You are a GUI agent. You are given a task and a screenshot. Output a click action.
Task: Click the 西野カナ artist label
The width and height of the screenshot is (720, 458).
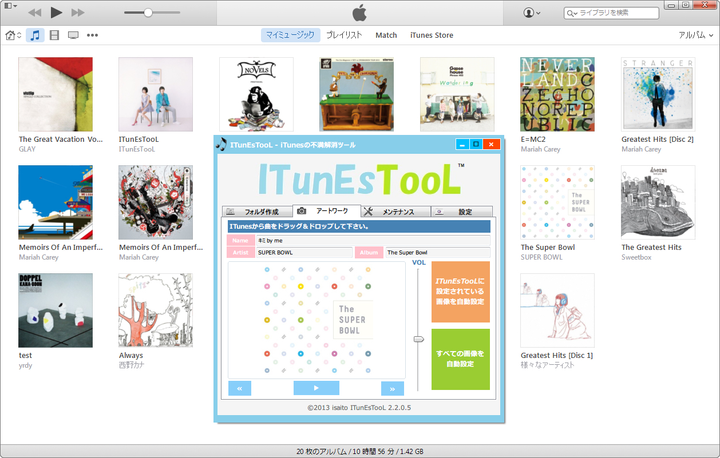click(x=131, y=365)
